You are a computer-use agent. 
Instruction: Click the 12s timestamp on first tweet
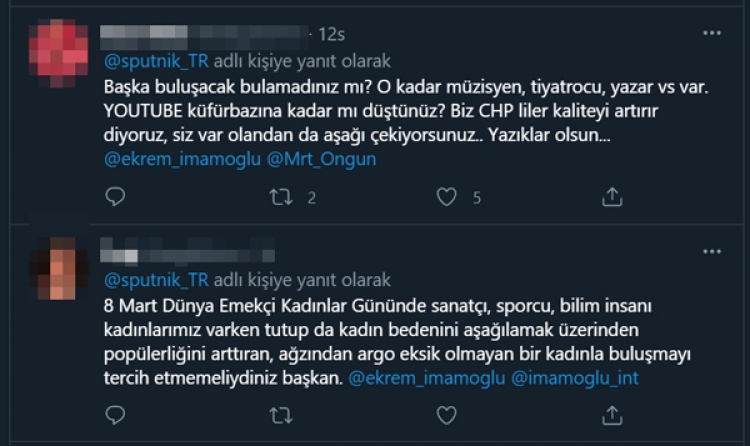point(331,34)
